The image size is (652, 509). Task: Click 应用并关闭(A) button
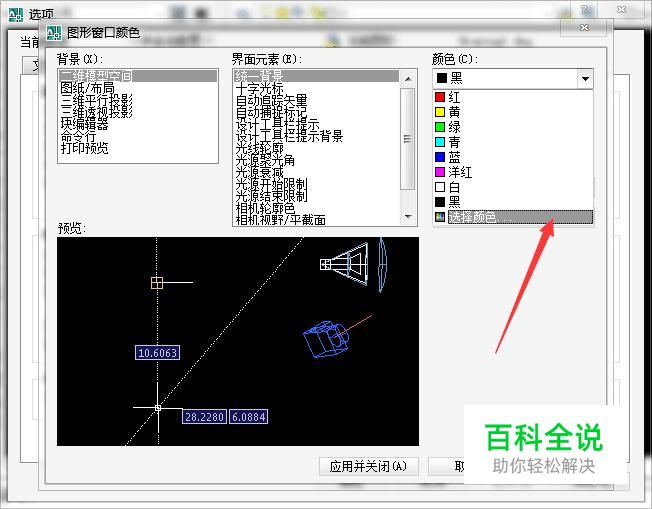pos(368,466)
